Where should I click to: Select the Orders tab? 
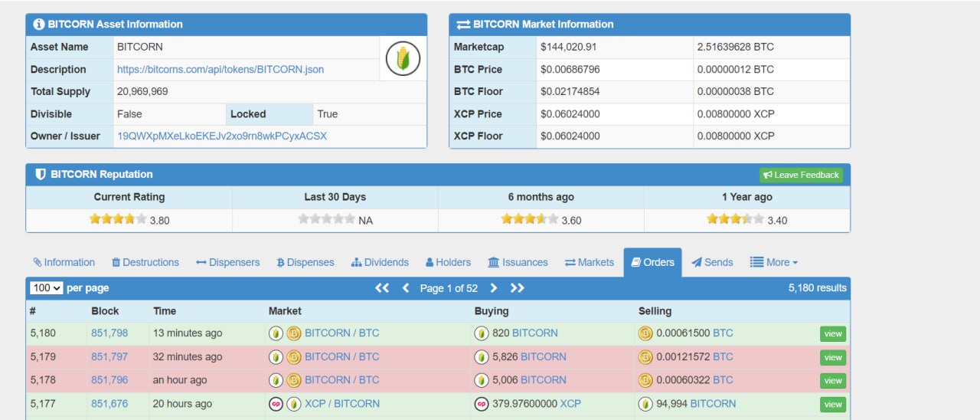[652, 262]
